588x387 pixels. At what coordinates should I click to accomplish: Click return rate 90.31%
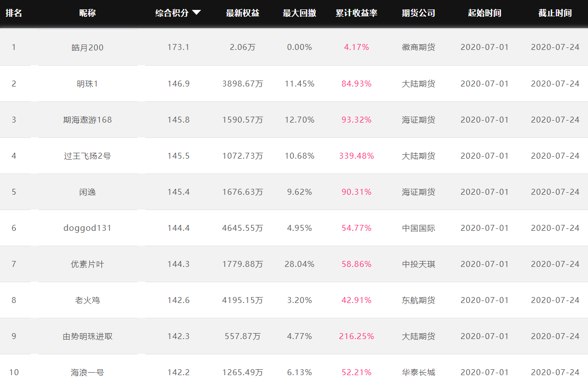point(356,192)
